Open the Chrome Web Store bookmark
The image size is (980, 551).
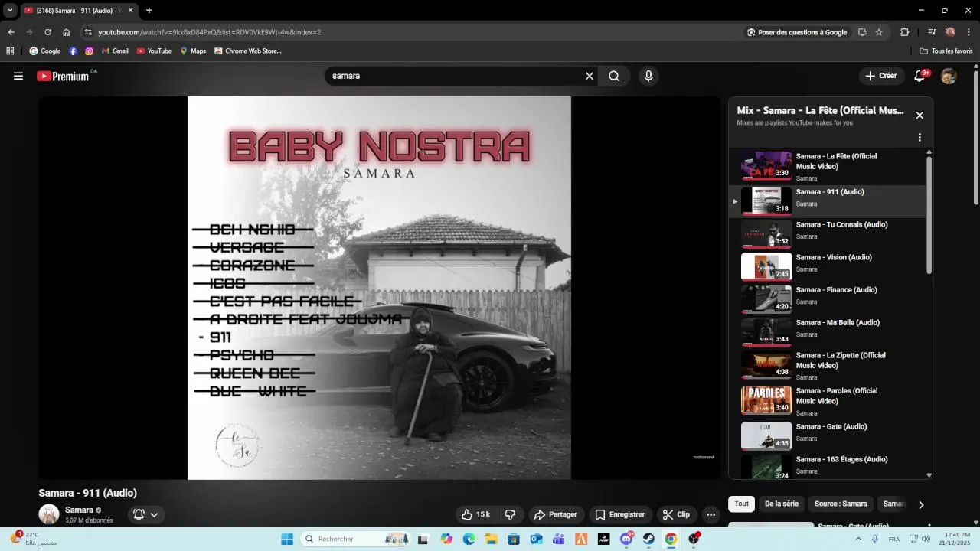[x=248, y=51]
